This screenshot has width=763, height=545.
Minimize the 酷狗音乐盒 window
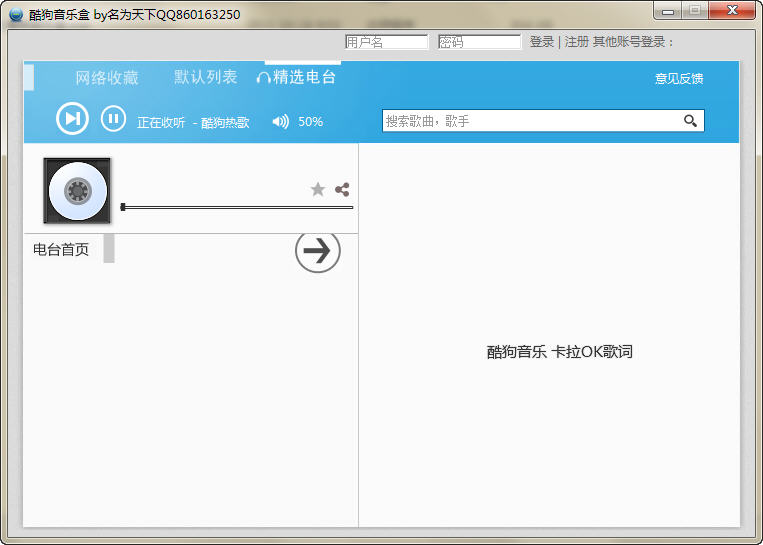click(x=668, y=11)
